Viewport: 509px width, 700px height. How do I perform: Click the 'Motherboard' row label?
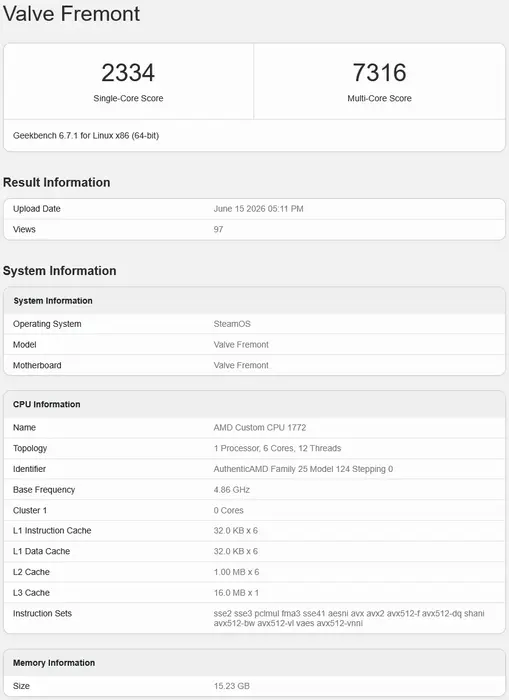37,365
